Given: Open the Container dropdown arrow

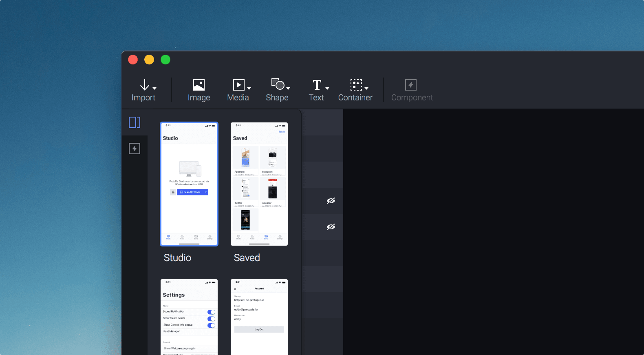Looking at the screenshot, I should click(366, 88).
